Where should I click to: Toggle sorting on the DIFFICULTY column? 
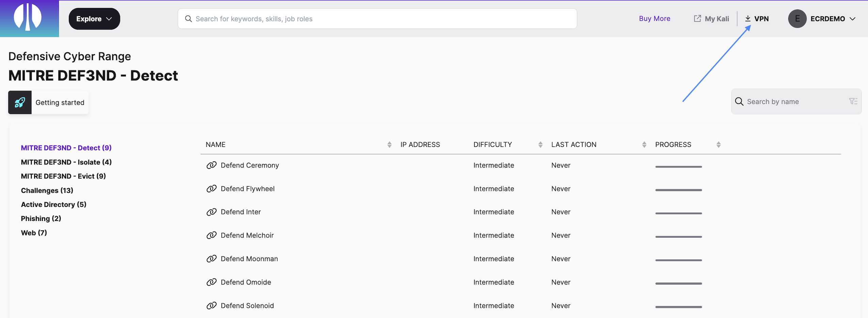click(540, 144)
